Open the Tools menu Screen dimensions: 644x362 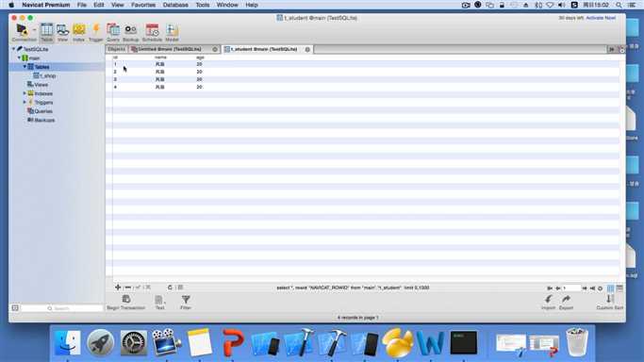coord(203,5)
